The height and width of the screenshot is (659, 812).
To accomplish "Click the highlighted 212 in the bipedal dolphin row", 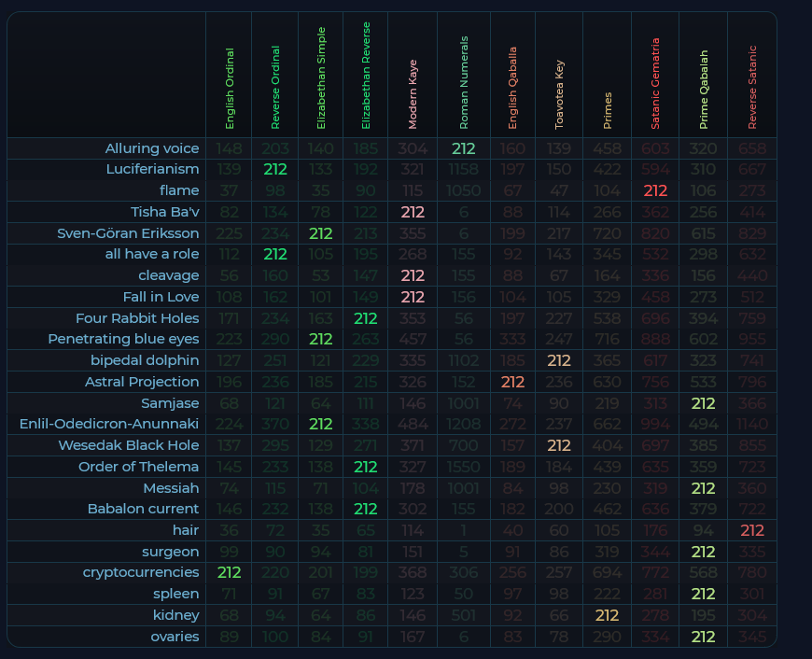I will (559, 360).
